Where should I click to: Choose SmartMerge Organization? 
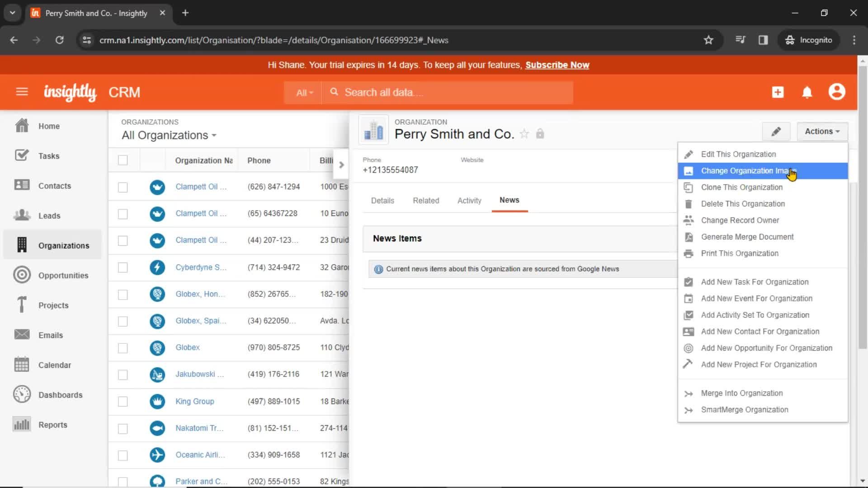763,410
